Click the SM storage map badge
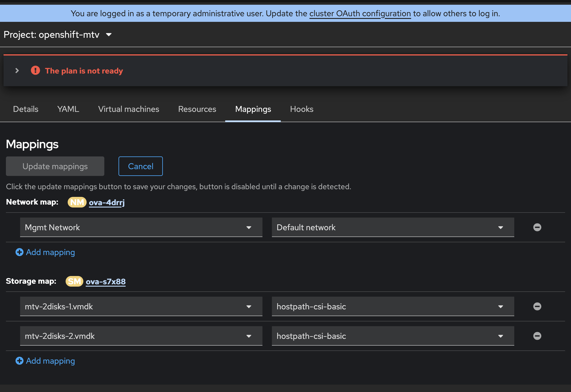 pos(74,281)
